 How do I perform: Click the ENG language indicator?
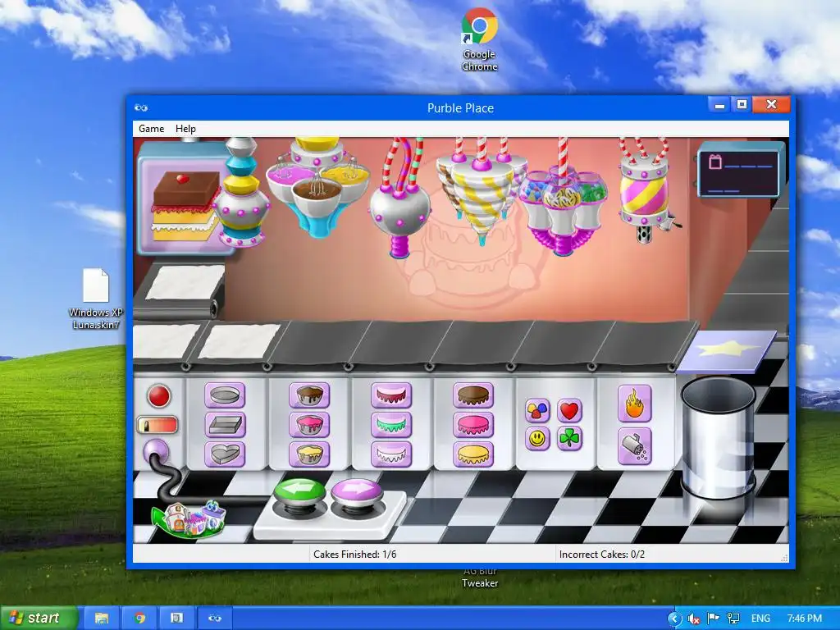pyautogui.click(x=760, y=619)
